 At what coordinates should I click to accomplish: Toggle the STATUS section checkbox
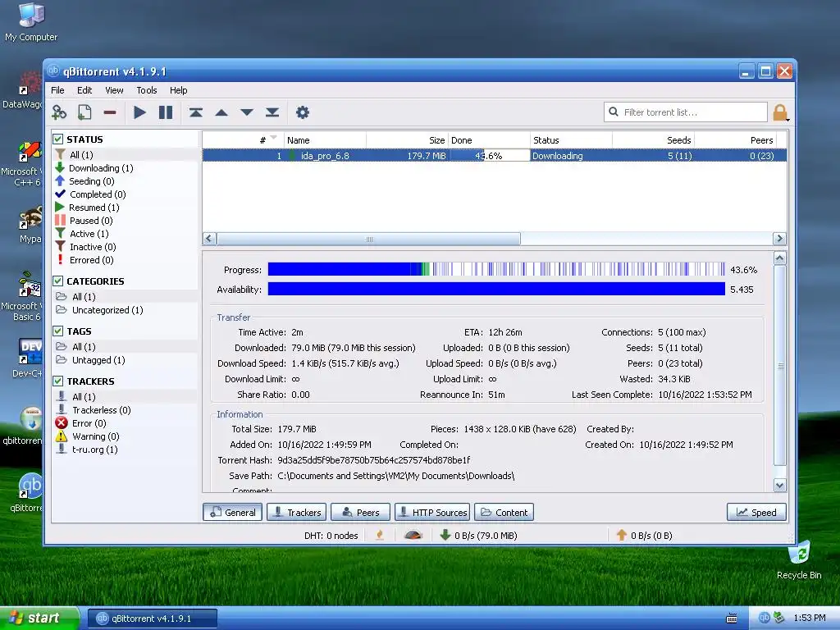pyautogui.click(x=58, y=139)
